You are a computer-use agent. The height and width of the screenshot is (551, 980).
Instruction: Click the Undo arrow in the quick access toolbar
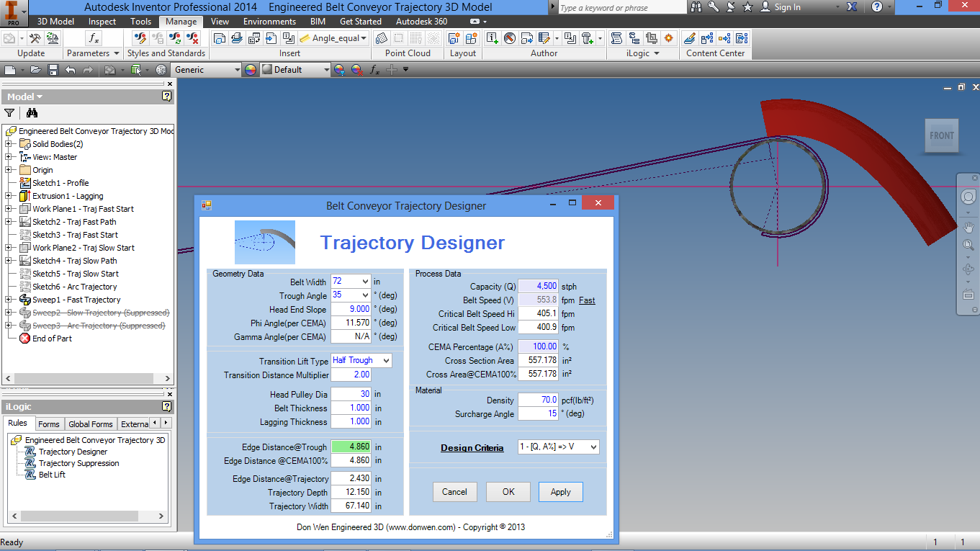[x=70, y=70]
